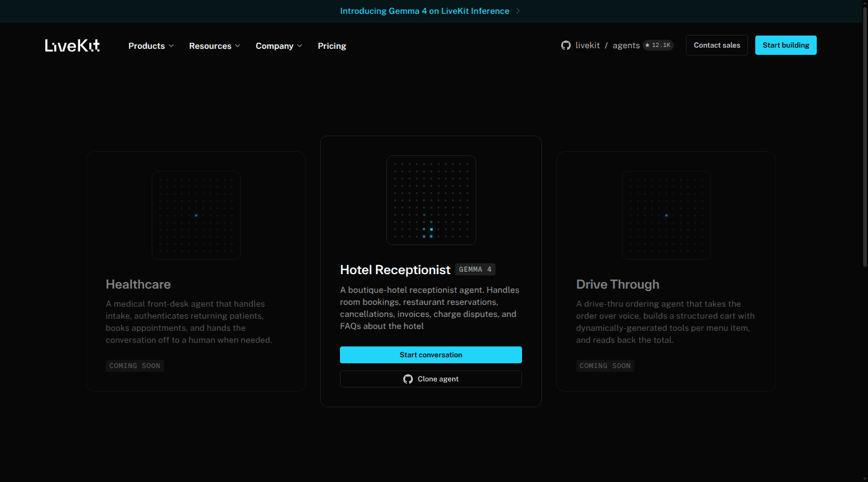Viewport: 868px width, 482px height.
Task: Select the Healthcare dot-grid visualizer
Action: [196, 215]
